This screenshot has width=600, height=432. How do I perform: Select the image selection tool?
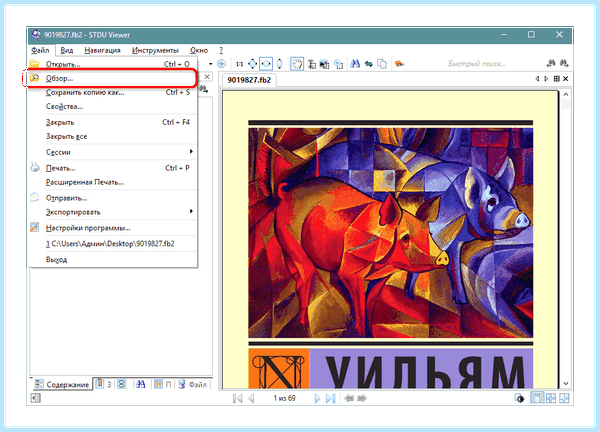324,64
